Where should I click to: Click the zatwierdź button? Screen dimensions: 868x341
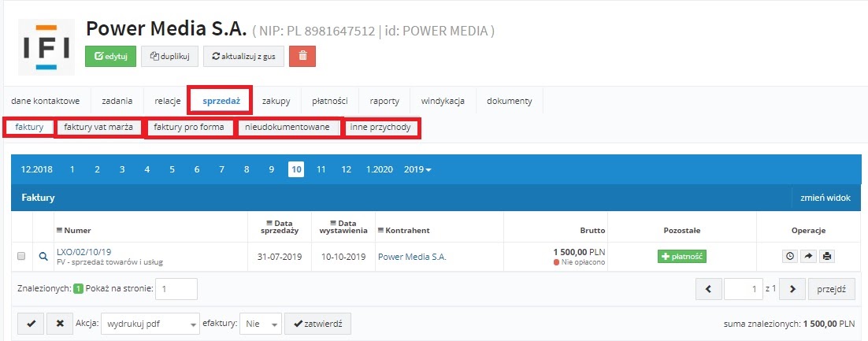click(x=317, y=324)
